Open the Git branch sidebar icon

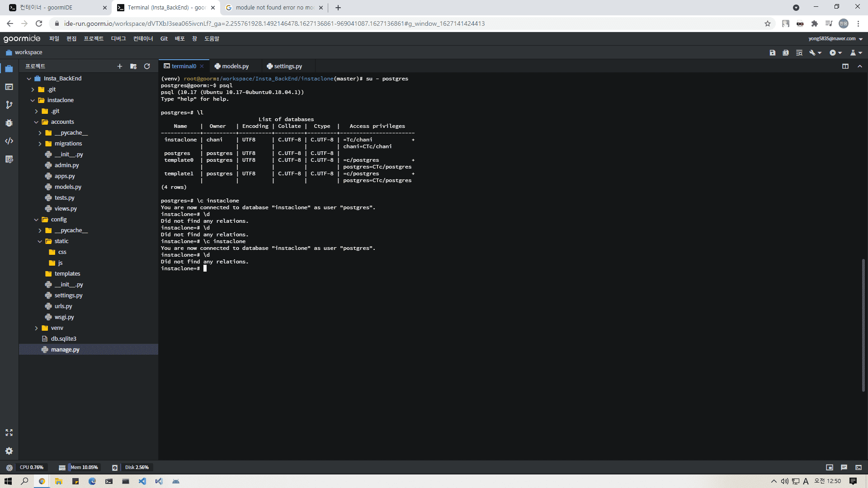point(9,105)
